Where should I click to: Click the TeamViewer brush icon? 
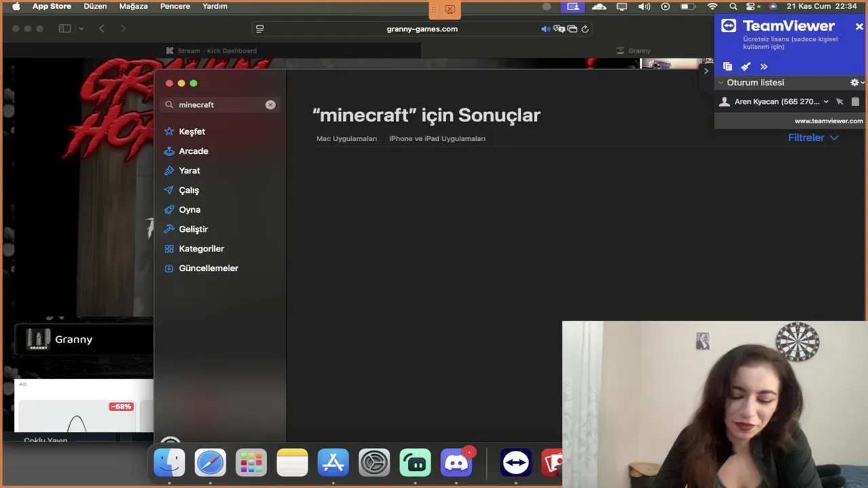point(745,66)
